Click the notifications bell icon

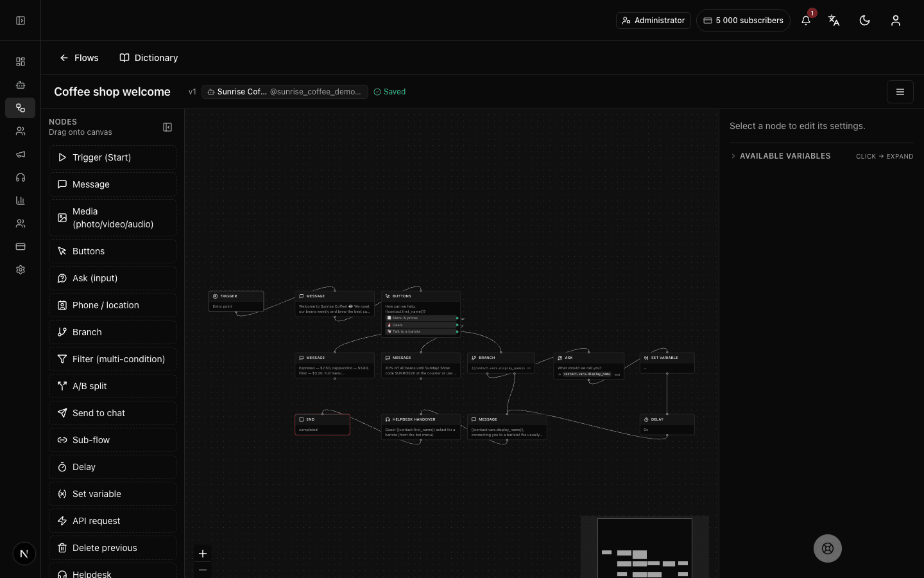click(x=806, y=21)
